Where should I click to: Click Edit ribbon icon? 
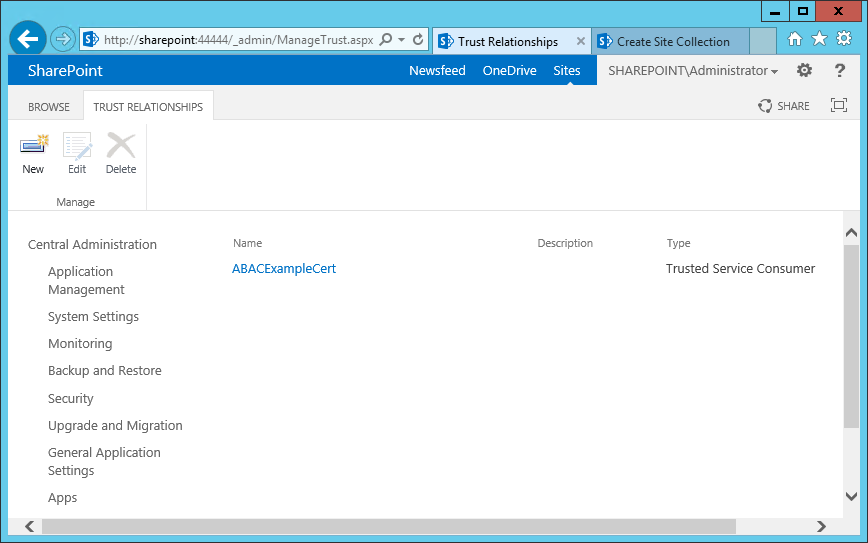[x=77, y=154]
